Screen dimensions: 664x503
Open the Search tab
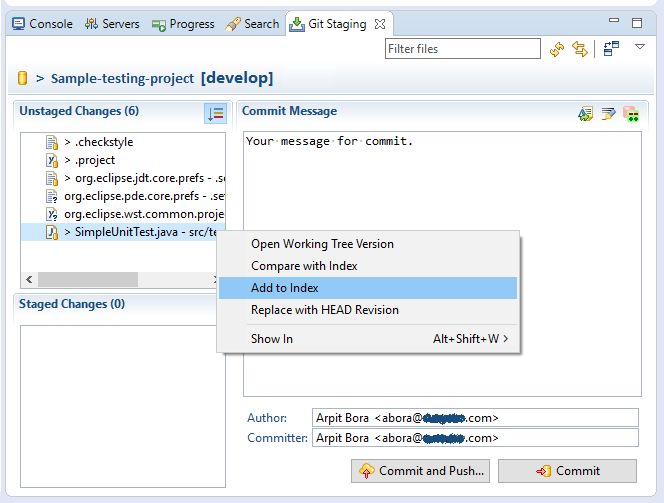[252, 24]
